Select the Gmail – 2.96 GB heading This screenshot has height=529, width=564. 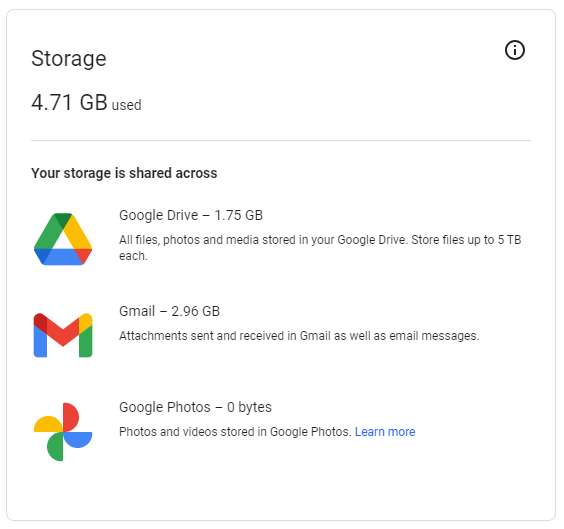[x=169, y=311]
